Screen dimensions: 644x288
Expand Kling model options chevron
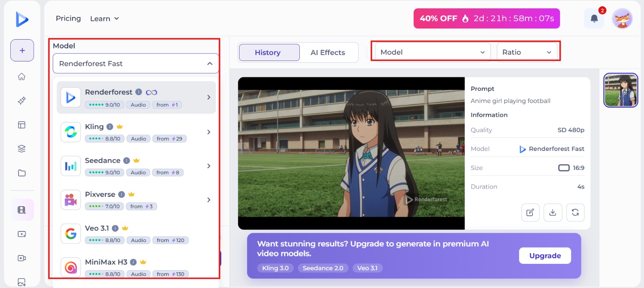[209, 132]
